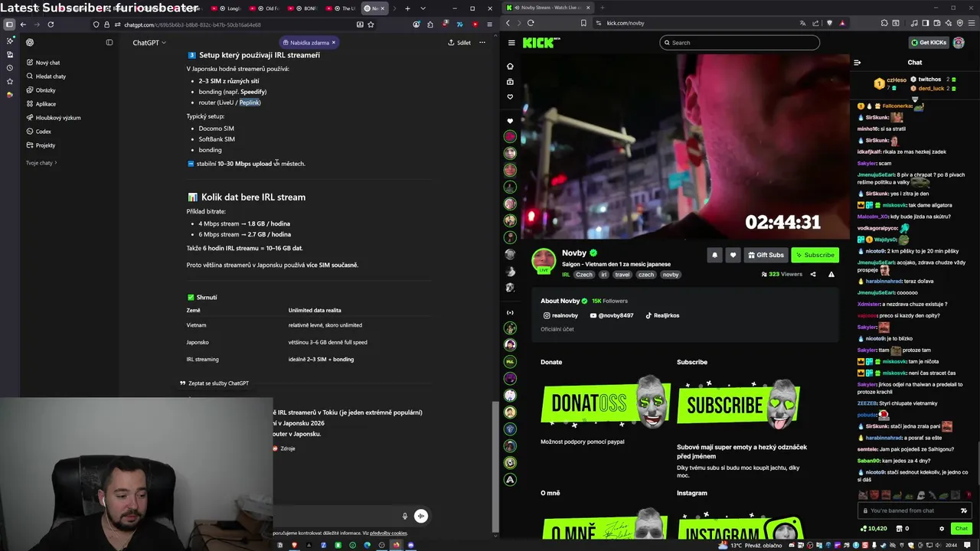Follow Novby with the heart button

733,255
